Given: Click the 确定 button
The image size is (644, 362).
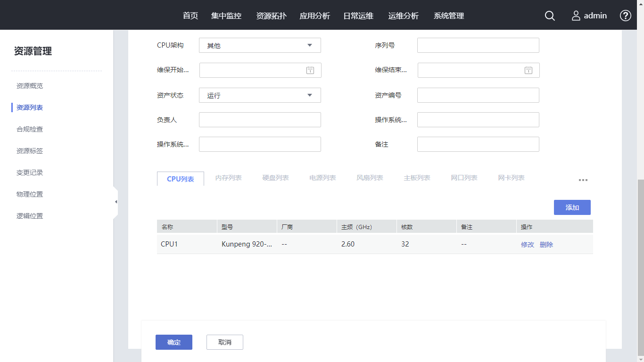Looking at the screenshot, I should pyautogui.click(x=174, y=342).
